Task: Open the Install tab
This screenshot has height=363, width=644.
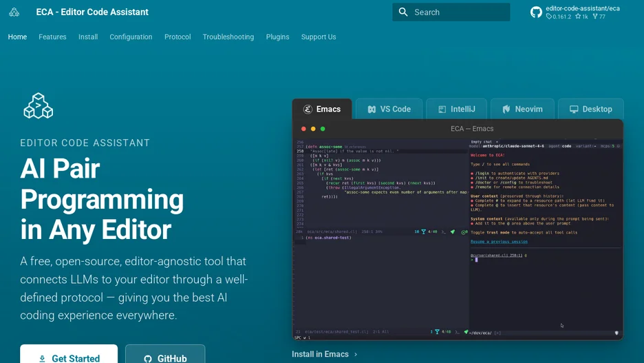Action: click(x=88, y=37)
